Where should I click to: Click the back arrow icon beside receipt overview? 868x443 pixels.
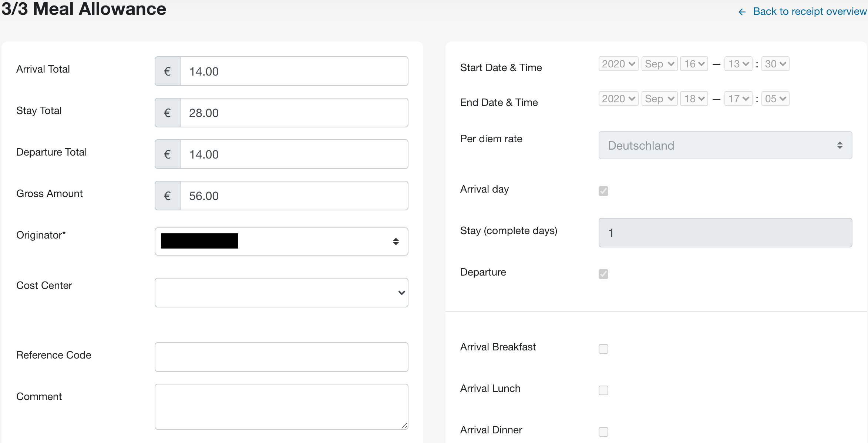[x=742, y=12]
